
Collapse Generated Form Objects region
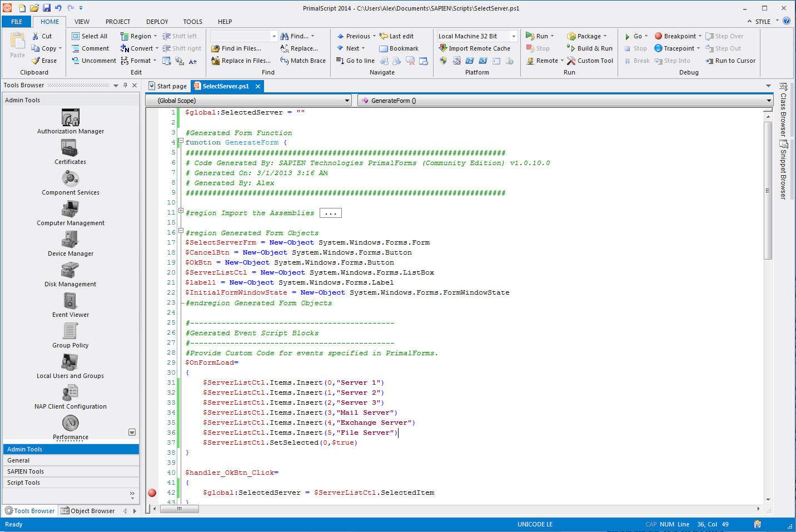[181, 232]
